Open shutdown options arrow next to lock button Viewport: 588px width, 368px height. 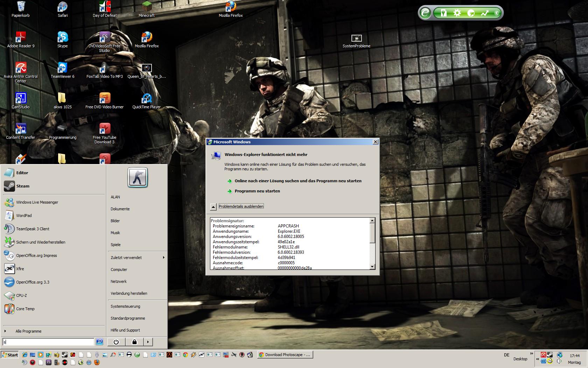pyautogui.click(x=148, y=342)
